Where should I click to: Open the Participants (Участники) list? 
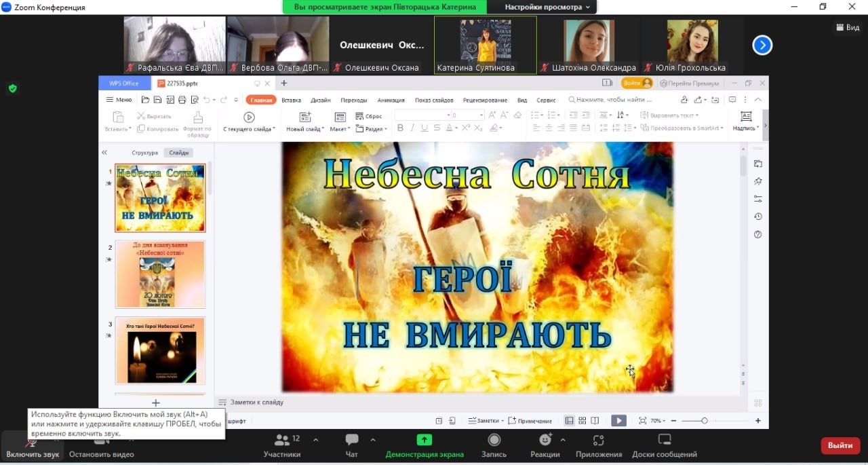coord(281,444)
